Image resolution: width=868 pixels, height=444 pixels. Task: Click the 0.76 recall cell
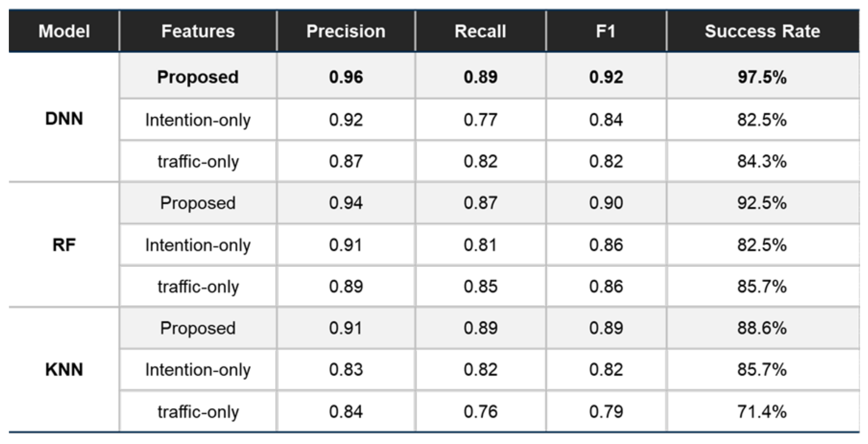pos(480,411)
